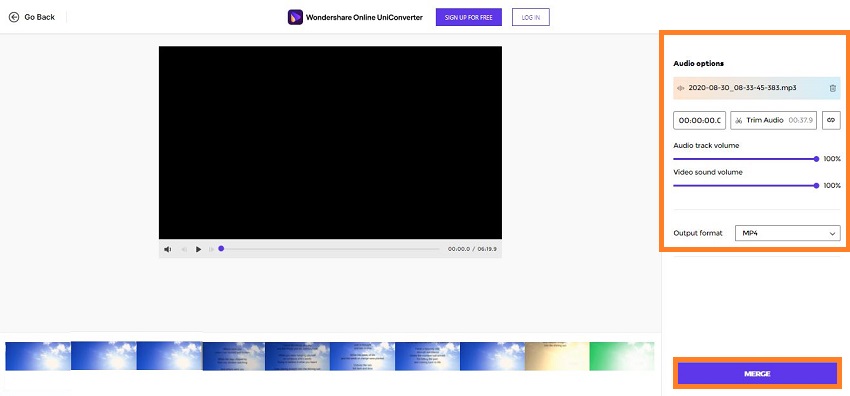
Task: Click the Wondershare UniConverter logo icon
Action: coord(295,17)
